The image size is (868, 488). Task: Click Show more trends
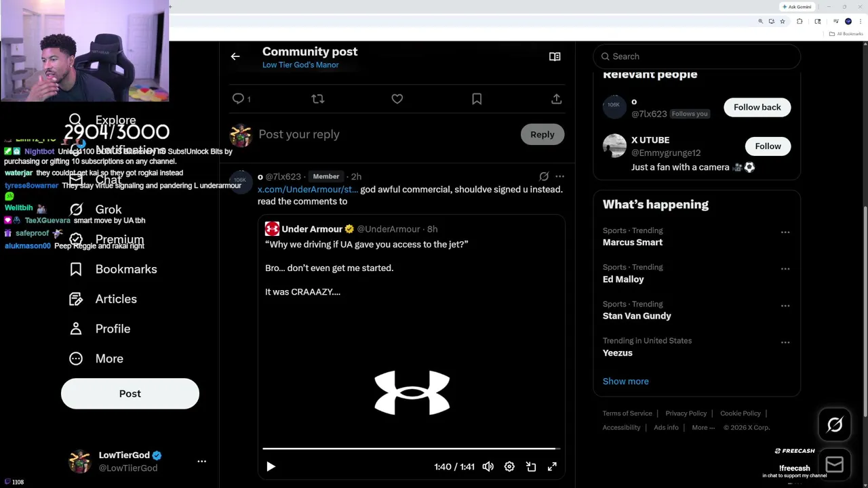coord(626,382)
